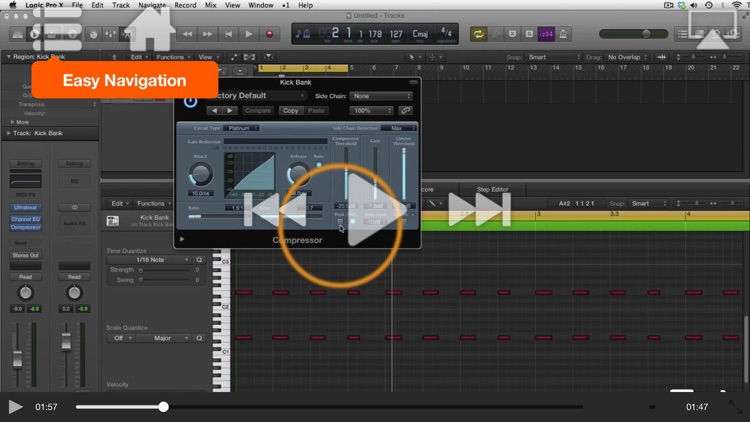Open the Record menu
750x422 pixels.
pos(185,5)
